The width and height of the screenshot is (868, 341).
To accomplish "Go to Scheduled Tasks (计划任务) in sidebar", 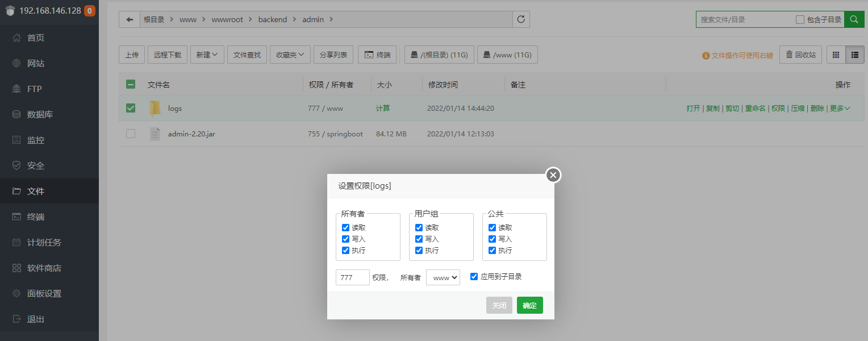I will tap(44, 242).
